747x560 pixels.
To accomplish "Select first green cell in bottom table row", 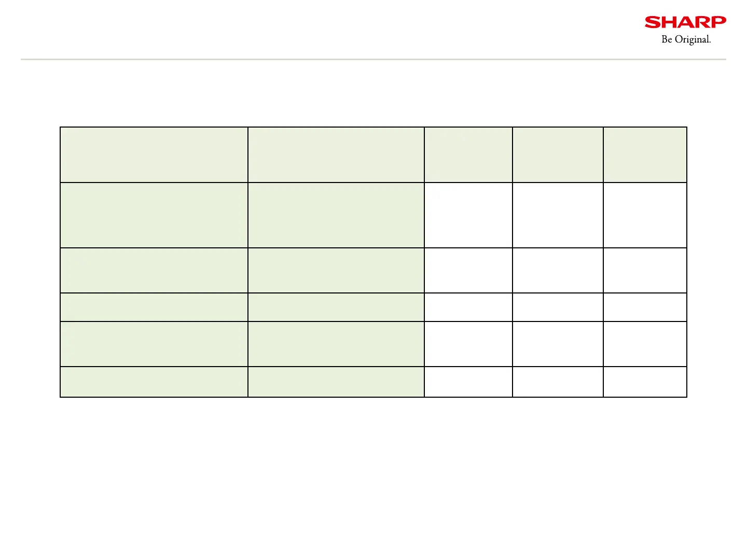I will pyautogui.click(x=154, y=382).
